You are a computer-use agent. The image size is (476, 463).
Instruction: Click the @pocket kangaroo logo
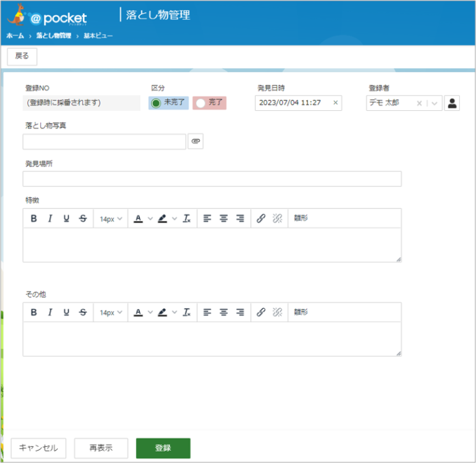coord(47,16)
